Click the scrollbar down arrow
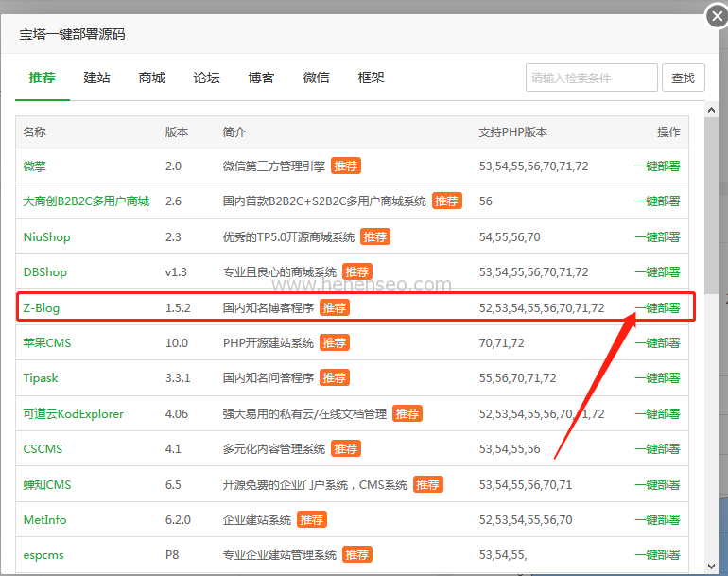This screenshot has width=728, height=576. [711, 567]
